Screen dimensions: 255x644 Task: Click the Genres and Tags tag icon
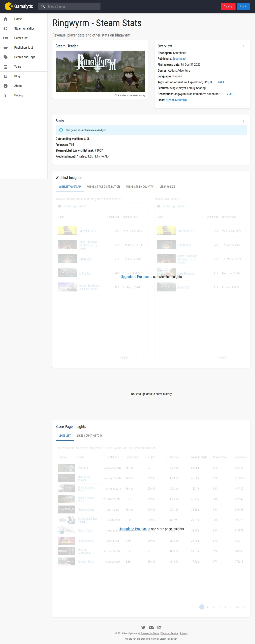(x=6, y=57)
